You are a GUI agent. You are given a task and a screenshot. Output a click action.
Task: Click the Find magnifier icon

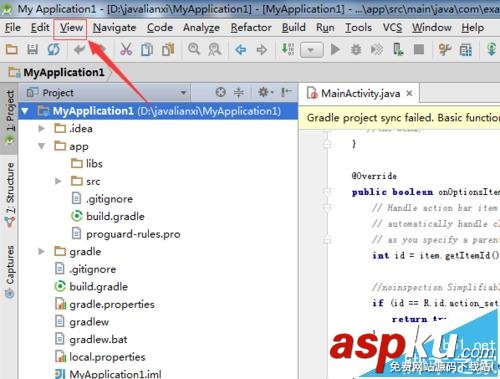click(194, 49)
